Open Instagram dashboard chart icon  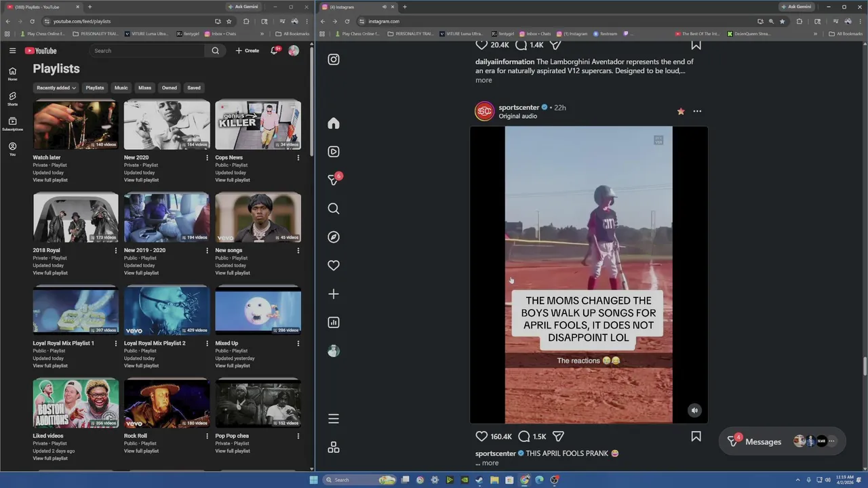[334, 323]
